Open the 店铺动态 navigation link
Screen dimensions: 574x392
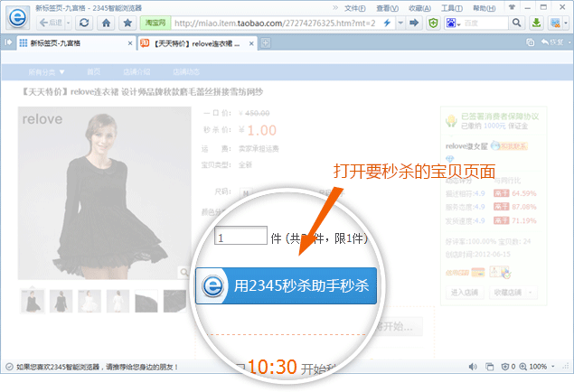pyautogui.click(x=186, y=71)
